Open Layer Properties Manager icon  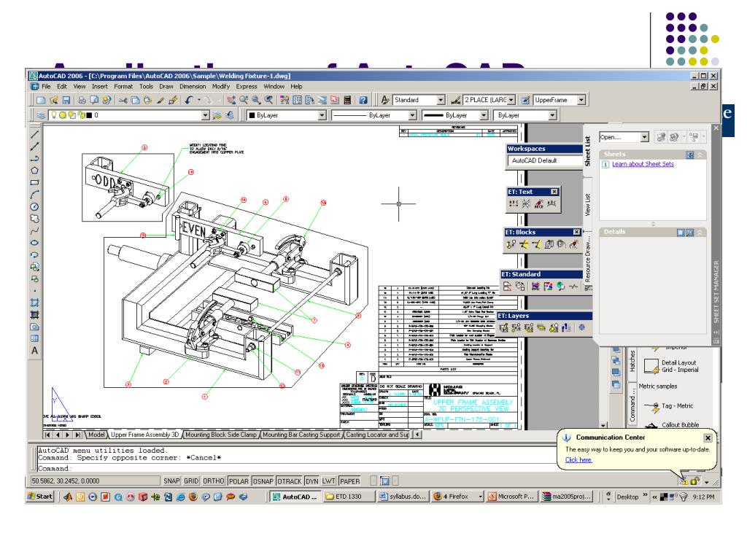pos(42,115)
